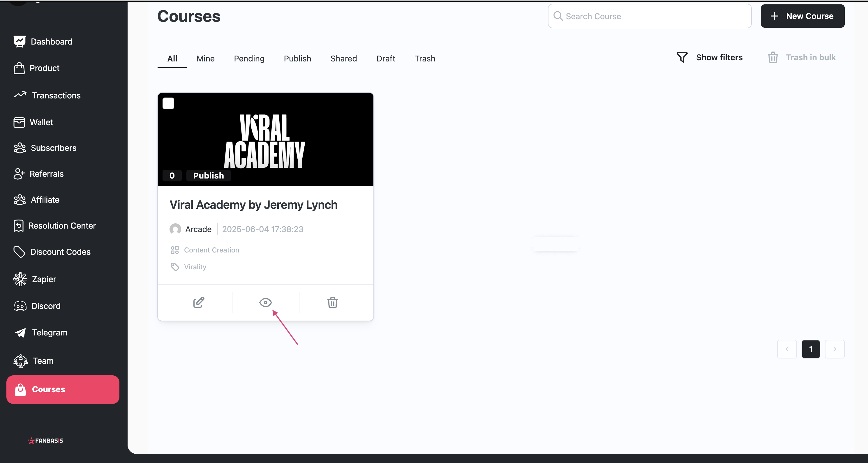Image resolution: width=868 pixels, height=463 pixels.
Task: Click the Publish status badge
Action: point(208,176)
